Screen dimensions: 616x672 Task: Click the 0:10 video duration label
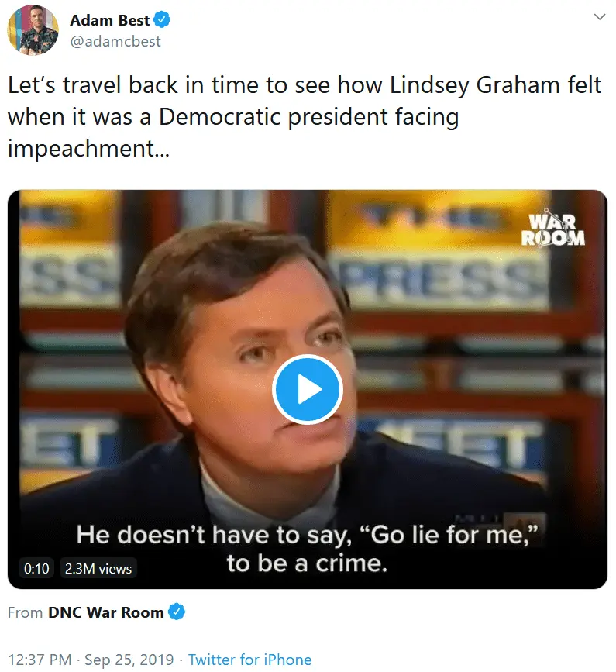pyautogui.click(x=36, y=569)
